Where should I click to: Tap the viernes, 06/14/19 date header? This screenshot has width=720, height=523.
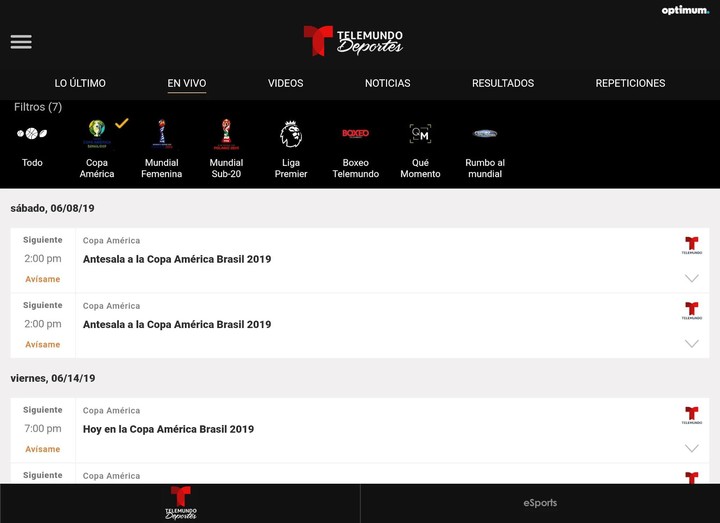click(x=53, y=378)
